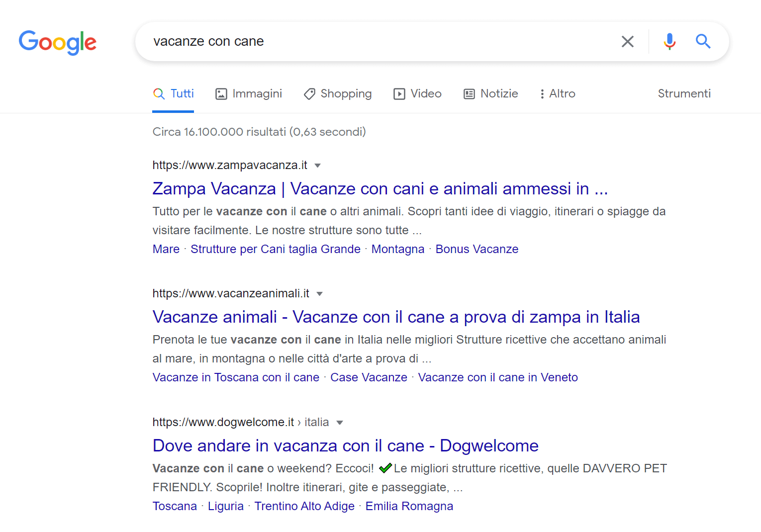The width and height of the screenshot is (761, 532).
Task: Follow the Bonus Vacanze sitelink
Action: point(477,249)
